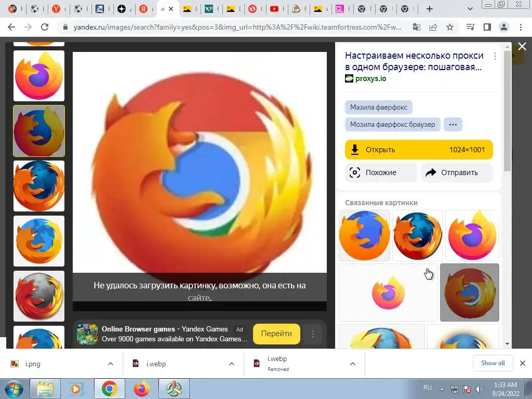
Task: Select the Мазила фаерфокс tag
Action: (379, 107)
